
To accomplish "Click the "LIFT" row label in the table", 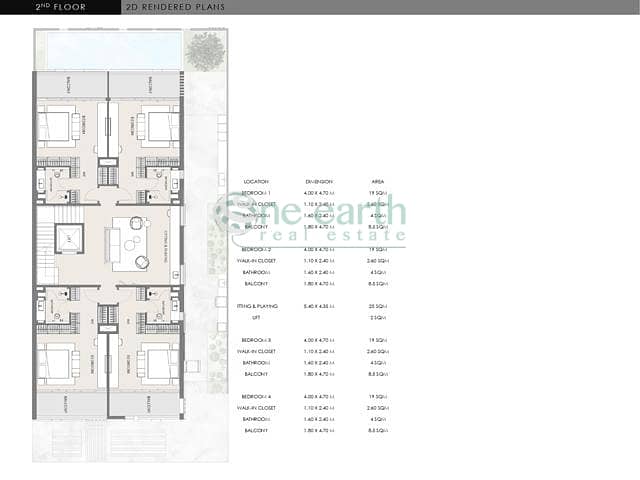I will (x=256, y=318).
